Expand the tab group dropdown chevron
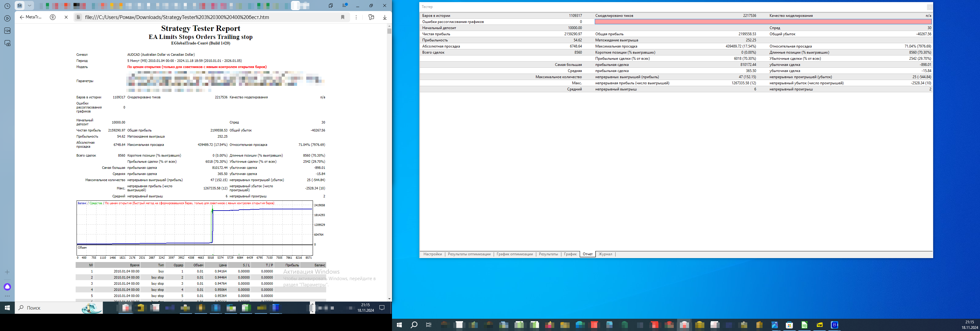This screenshot has width=980, height=331. [x=29, y=5]
